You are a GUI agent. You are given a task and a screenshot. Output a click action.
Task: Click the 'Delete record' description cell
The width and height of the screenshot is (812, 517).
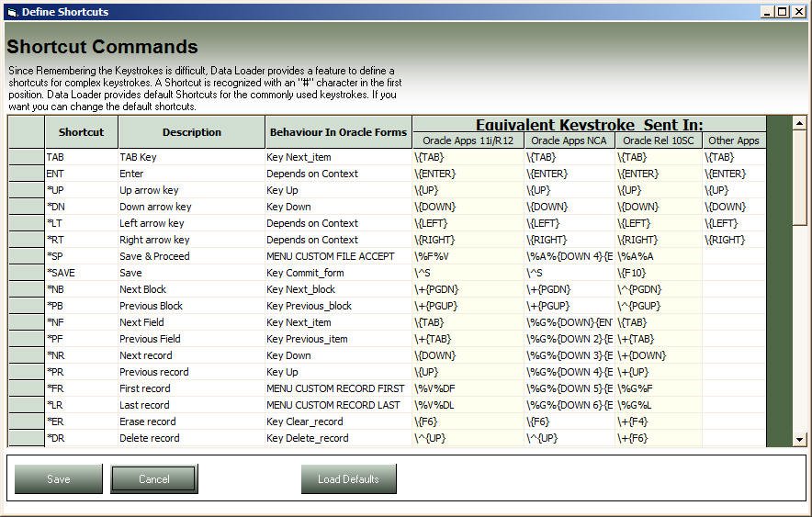pos(192,439)
